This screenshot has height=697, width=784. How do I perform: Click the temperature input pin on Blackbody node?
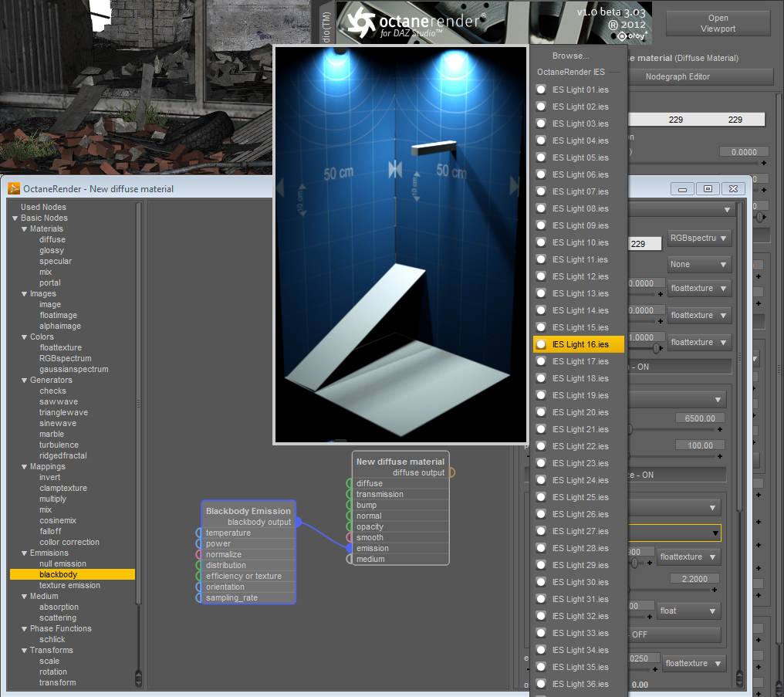pos(198,533)
